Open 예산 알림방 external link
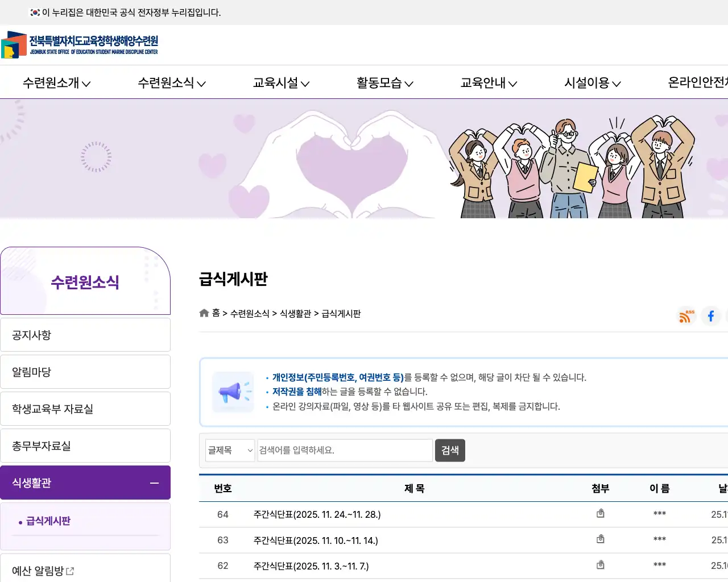The width and height of the screenshot is (728, 582). 43,571
